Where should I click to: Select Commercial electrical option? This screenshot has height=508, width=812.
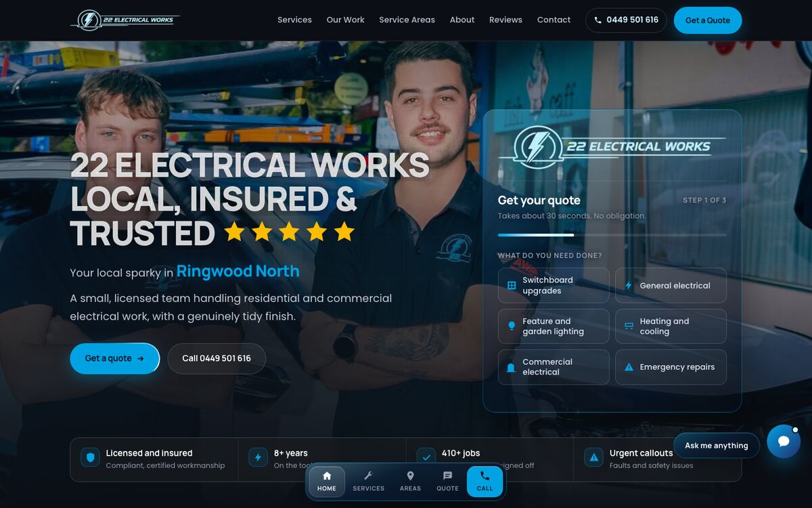[x=554, y=367]
